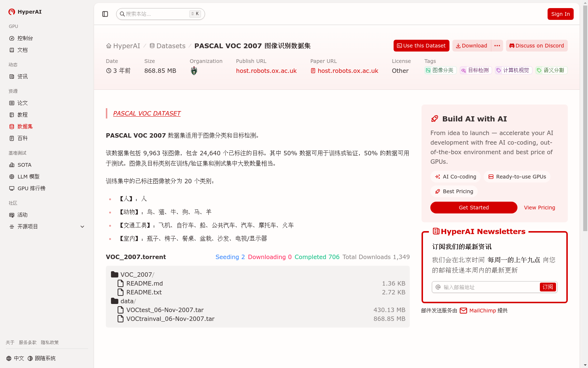Screen dimensions: 588x368
Task: Click the organization avatar icon
Action: tap(194, 71)
